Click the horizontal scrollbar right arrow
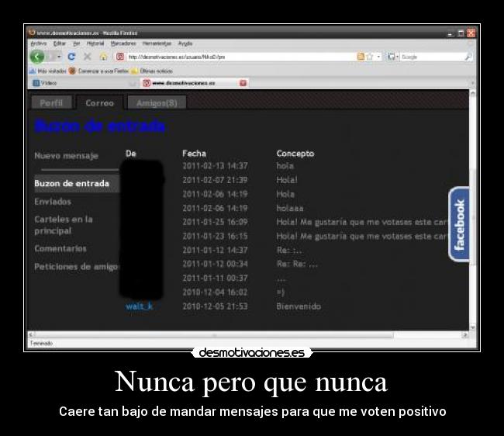Screen dimensions: 504x436 pyautogui.click(x=464, y=334)
